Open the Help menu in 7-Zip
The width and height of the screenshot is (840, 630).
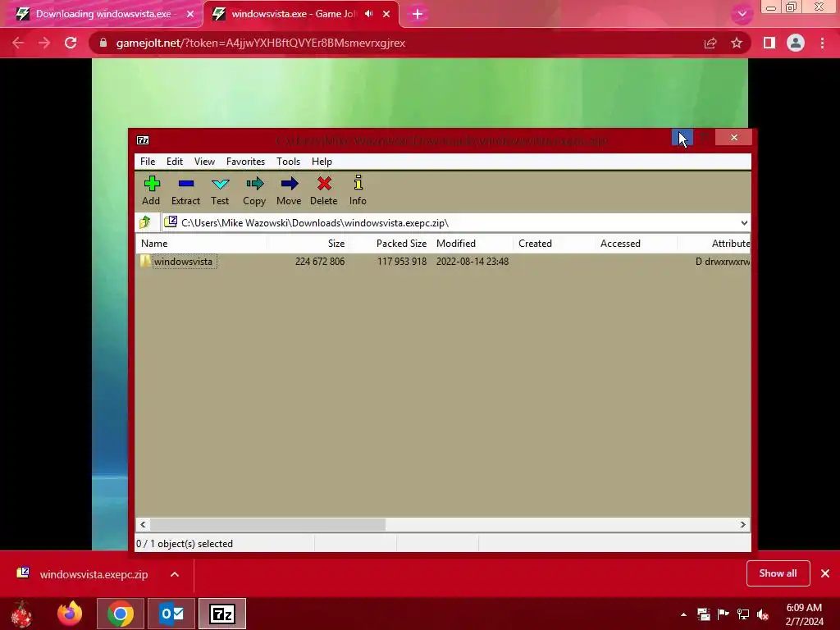pos(322,162)
